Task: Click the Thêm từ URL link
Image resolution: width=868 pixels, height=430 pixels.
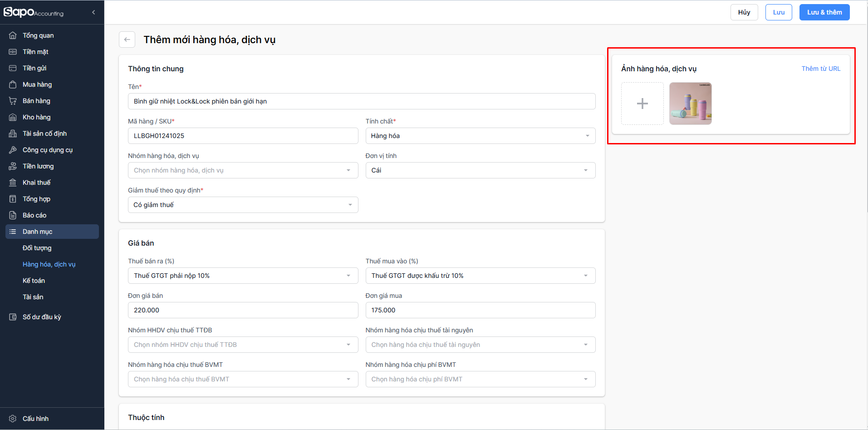Action: pyautogui.click(x=820, y=69)
